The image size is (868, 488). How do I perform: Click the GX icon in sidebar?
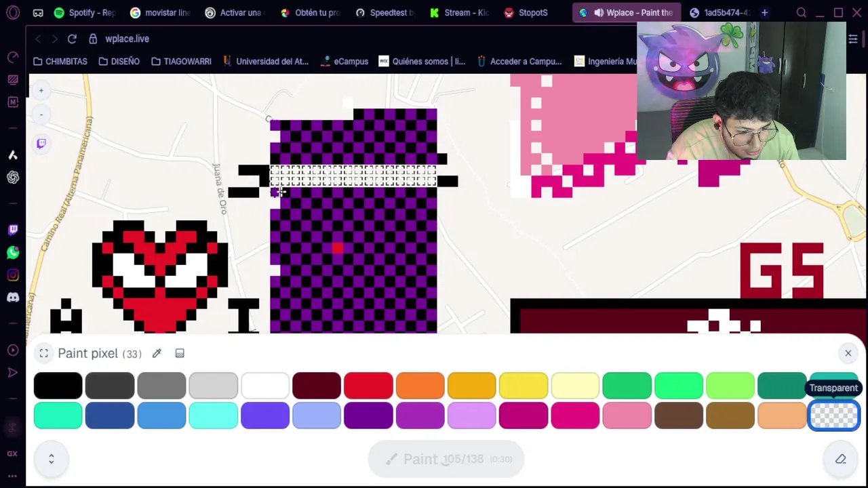[13, 453]
